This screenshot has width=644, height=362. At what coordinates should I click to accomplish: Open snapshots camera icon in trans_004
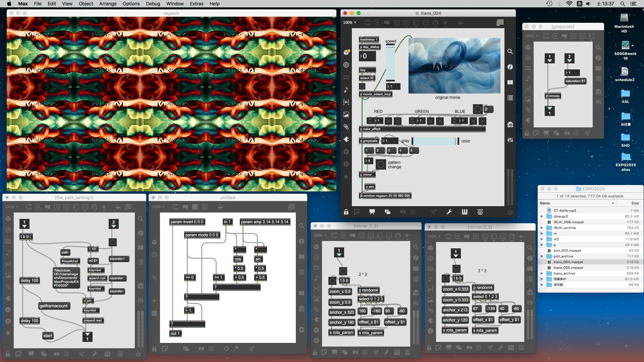click(510, 125)
